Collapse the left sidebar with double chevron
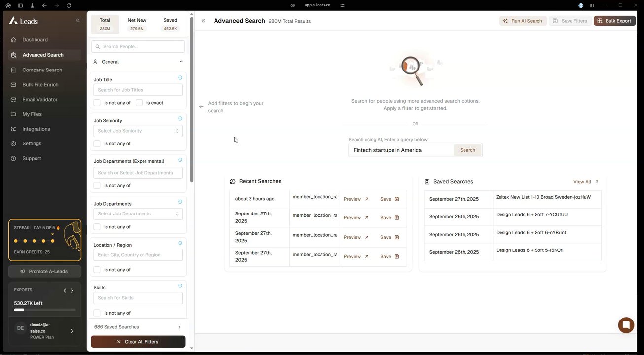This screenshot has width=644, height=355. 77,20
